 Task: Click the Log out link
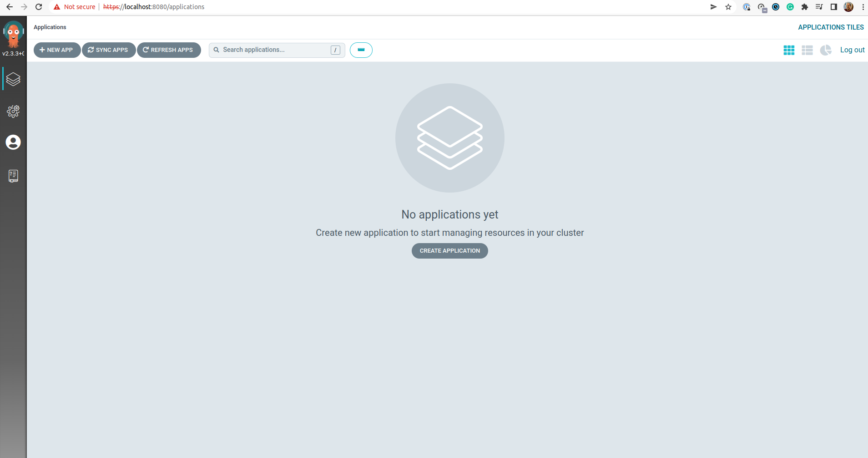pyautogui.click(x=852, y=50)
